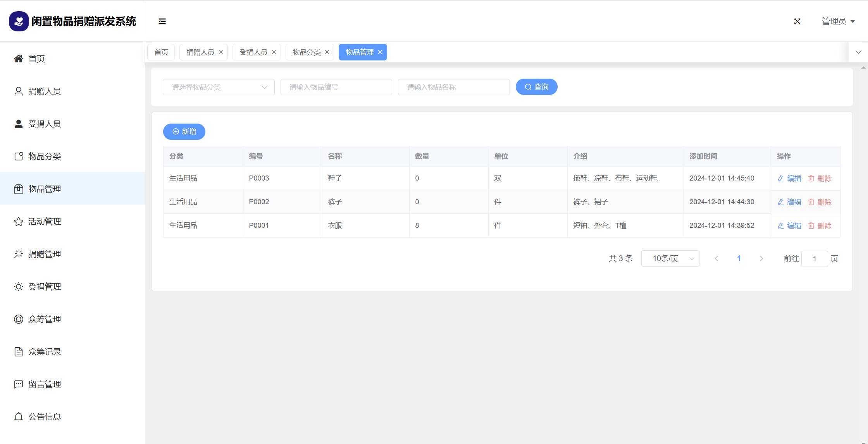
Task: Open 捐赠管理 in the sidebar
Action: click(x=45, y=254)
